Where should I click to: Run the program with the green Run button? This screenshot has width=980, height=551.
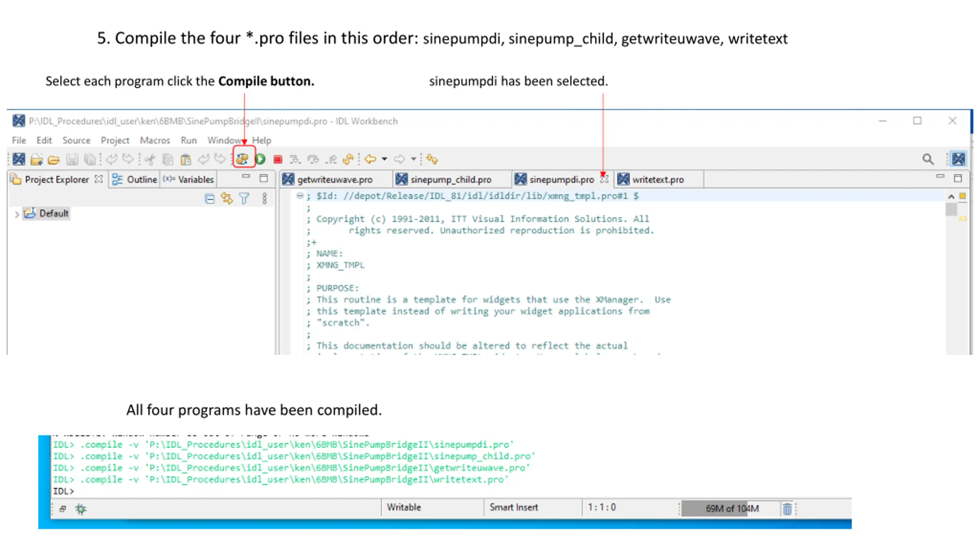pyautogui.click(x=260, y=159)
